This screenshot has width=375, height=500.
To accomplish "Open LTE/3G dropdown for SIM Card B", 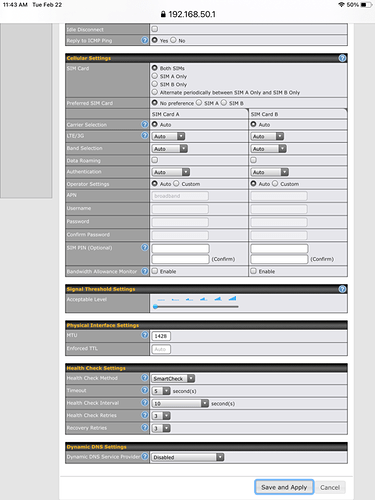I will [267, 136].
